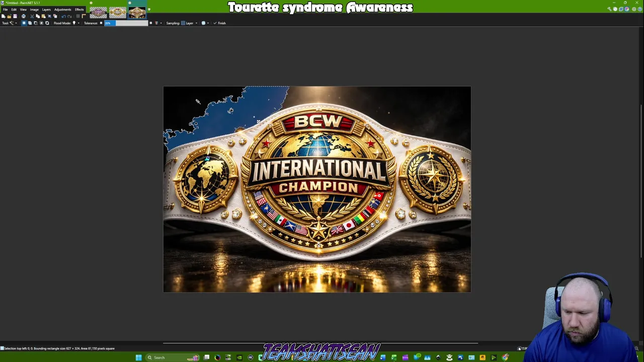Click the Copy icon

pyautogui.click(x=38, y=17)
